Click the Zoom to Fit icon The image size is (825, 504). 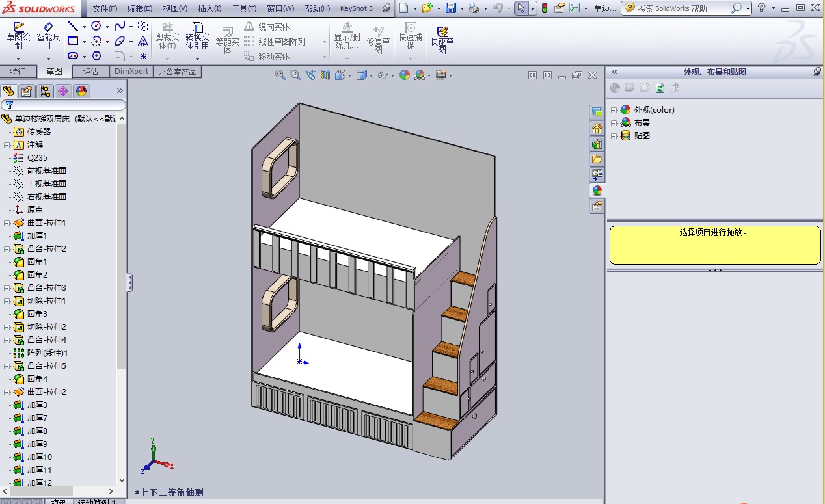pyautogui.click(x=280, y=75)
